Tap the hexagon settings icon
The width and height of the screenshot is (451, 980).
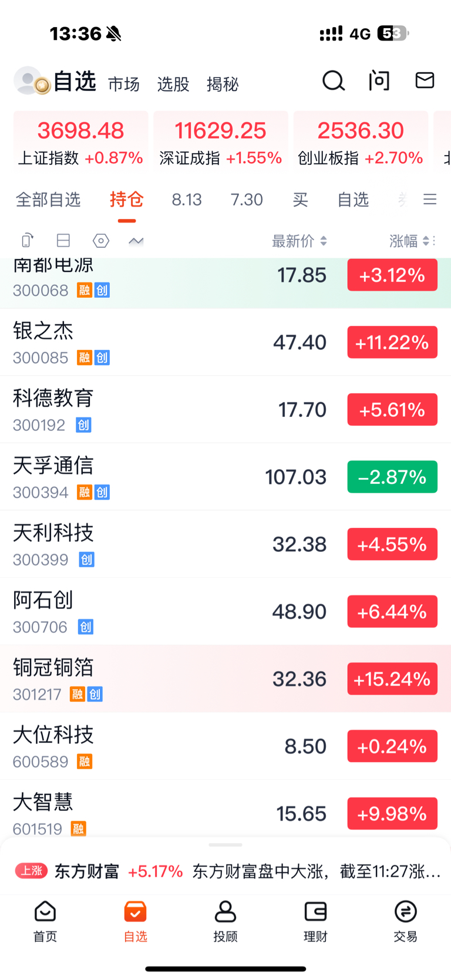coord(101,241)
